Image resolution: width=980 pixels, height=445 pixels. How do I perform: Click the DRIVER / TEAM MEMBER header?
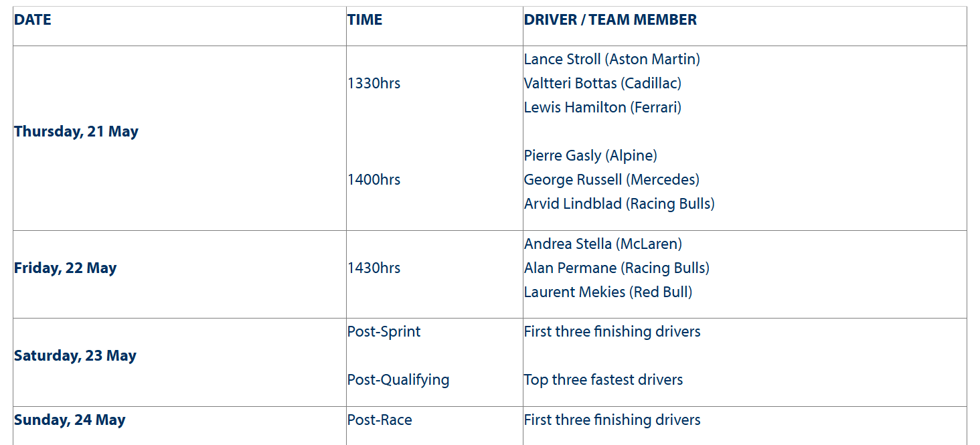click(610, 20)
